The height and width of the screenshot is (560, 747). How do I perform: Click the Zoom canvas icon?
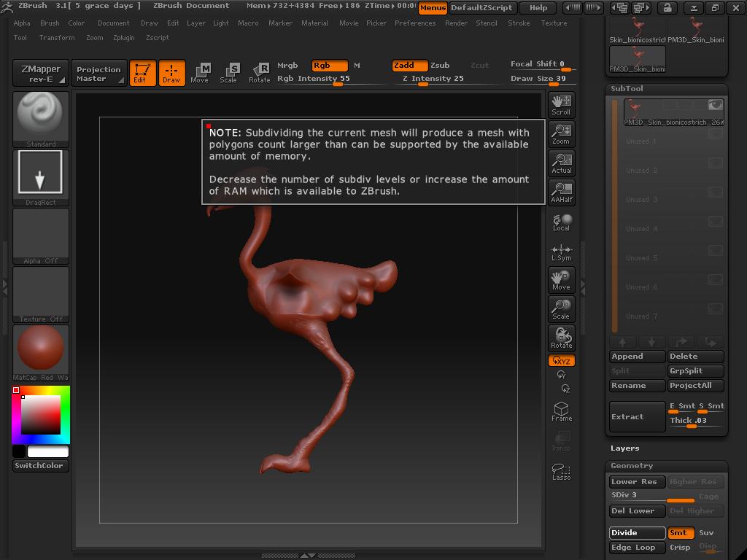[x=561, y=133]
